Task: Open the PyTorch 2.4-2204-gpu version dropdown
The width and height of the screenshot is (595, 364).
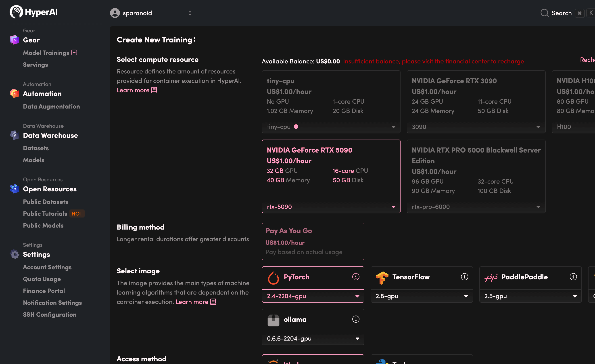Action: click(357, 296)
